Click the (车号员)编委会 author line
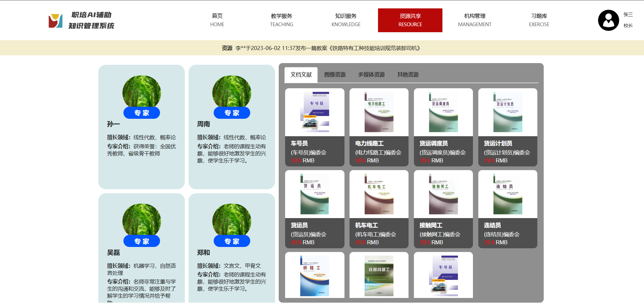 click(x=309, y=152)
